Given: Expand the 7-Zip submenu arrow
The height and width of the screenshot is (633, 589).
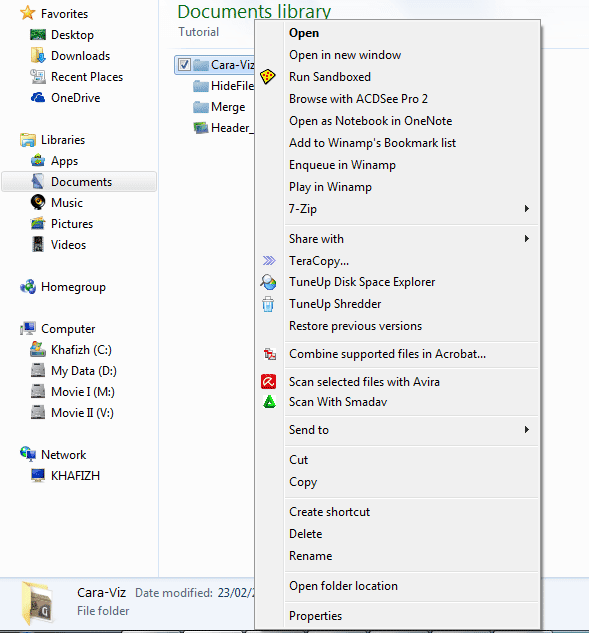Looking at the screenshot, I should 526,209.
